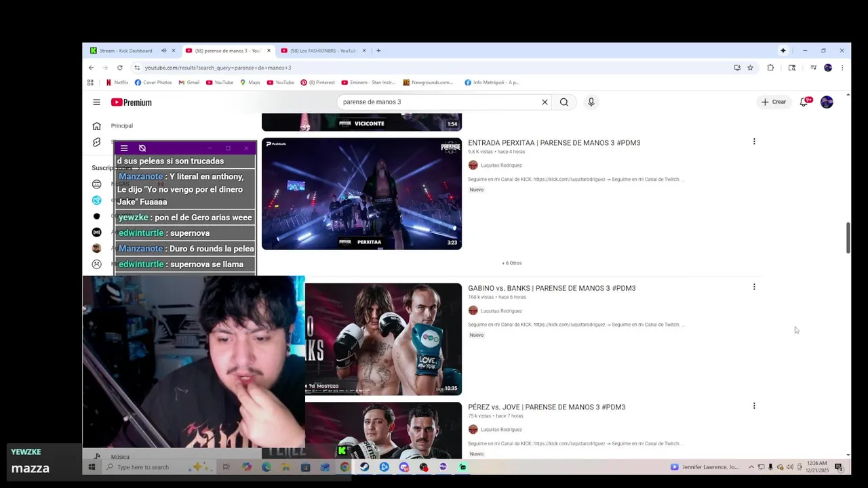Open a new browser tab
Viewport: 868px width, 488px height.
pyautogui.click(x=378, y=51)
